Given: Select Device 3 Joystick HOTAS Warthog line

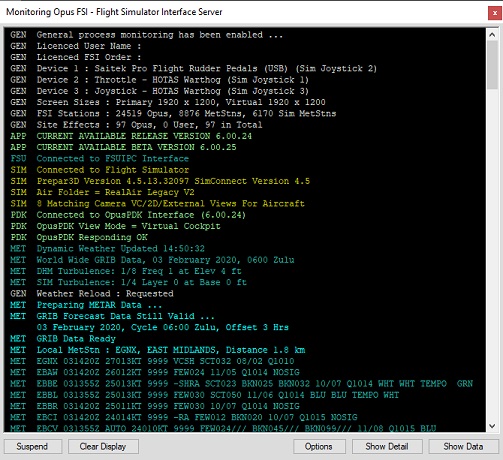Looking at the screenshot, I should (159, 91).
